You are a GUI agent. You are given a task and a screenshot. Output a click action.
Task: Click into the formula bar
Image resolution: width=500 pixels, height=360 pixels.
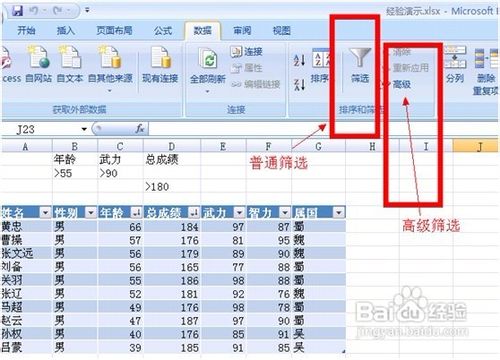pos(322,129)
